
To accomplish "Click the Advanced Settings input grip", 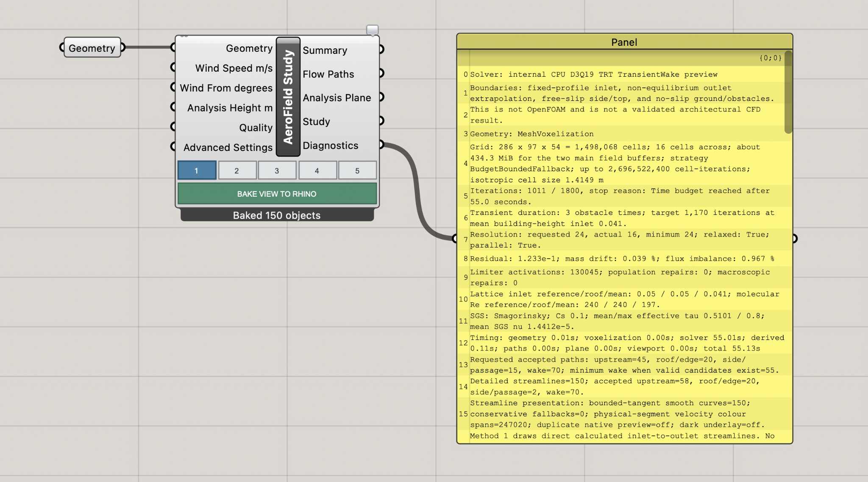I will 173,147.
